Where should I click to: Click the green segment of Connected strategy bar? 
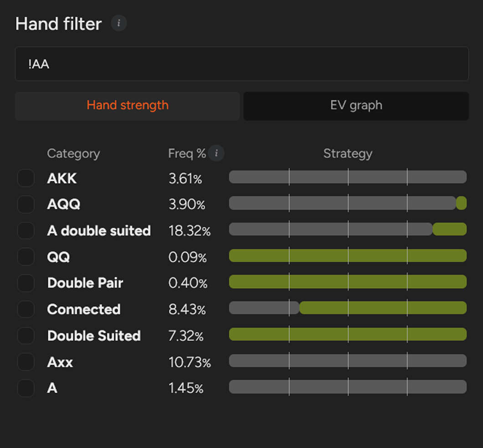coord(383,308)
